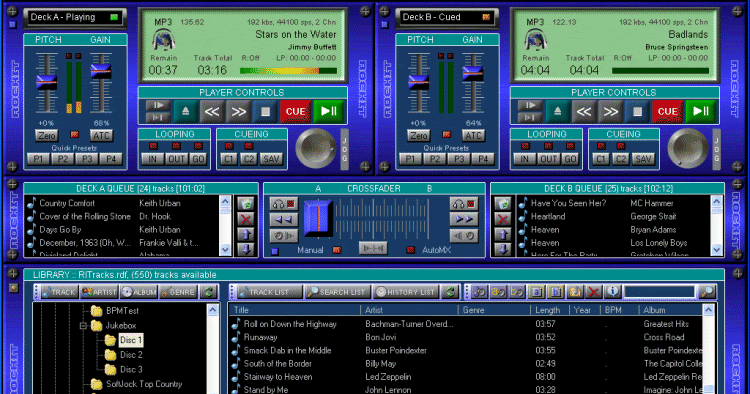Switch library view to GENRE tab
Viewport: 750px width, 394px height.
(178, 292)
